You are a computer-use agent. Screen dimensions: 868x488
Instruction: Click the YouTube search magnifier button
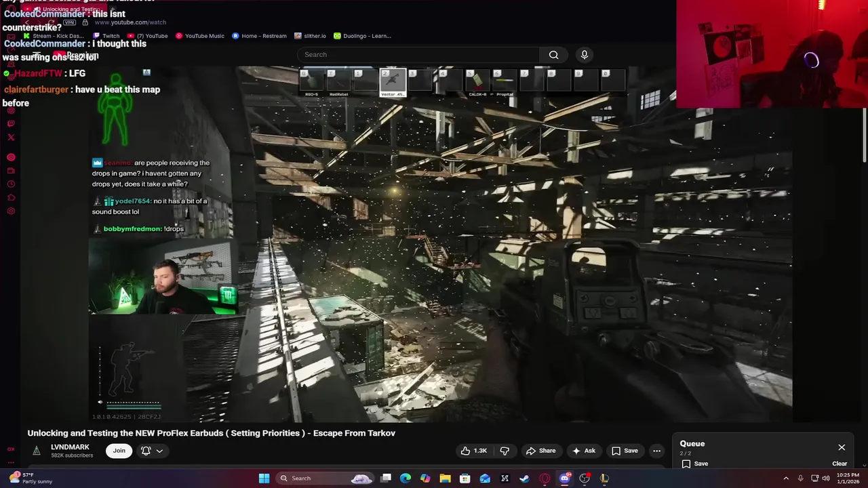click(x=554, y=55)
